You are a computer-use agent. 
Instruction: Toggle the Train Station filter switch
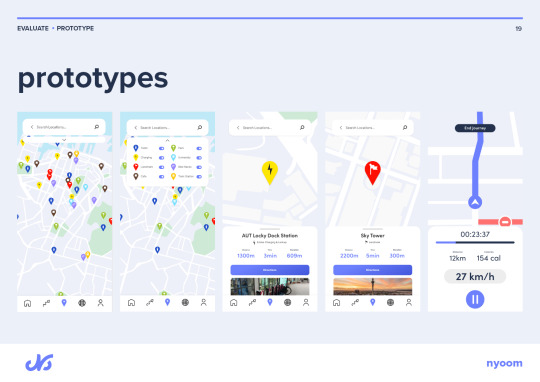click(199, 176)
